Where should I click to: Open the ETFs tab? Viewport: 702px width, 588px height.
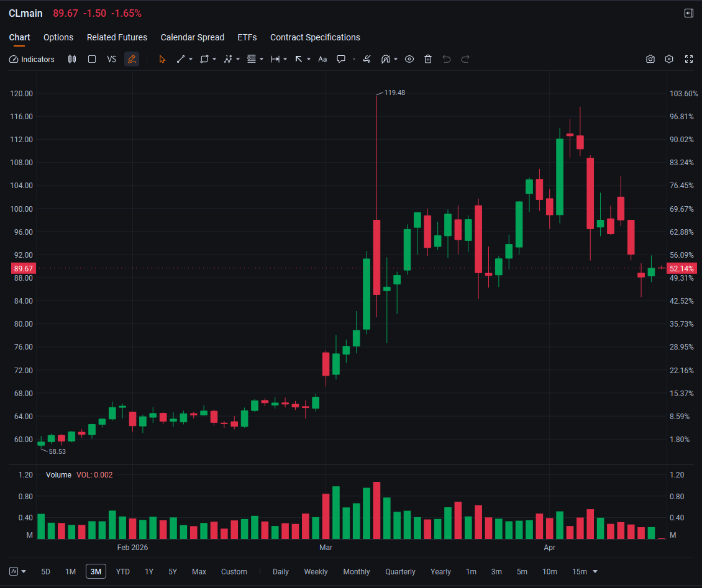pyautogui.click(x=247, y=38)
